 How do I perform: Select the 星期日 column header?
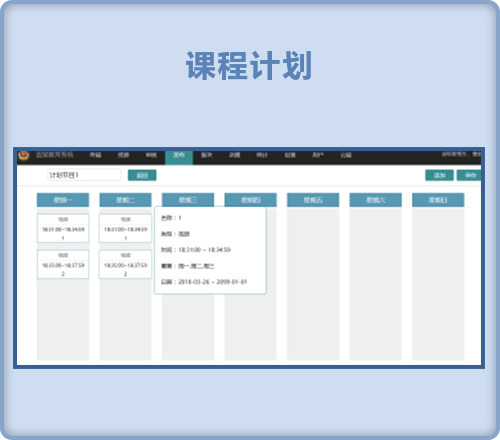pyautogui.click(x=438, y=200)
